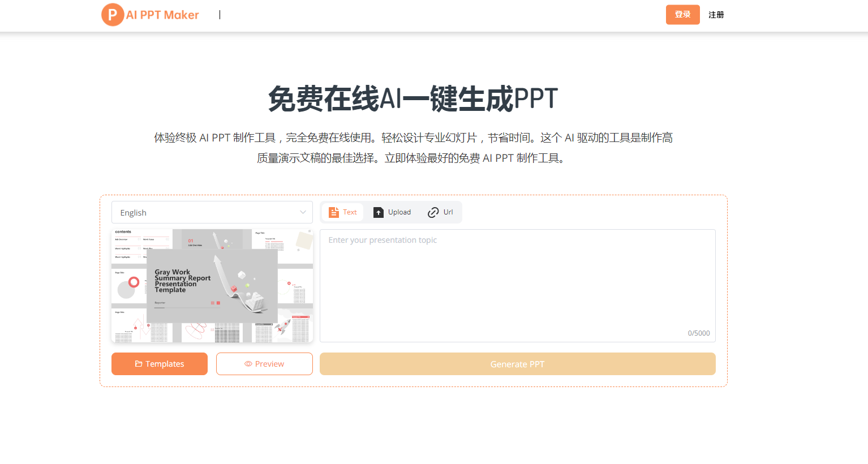Click the folder icon in Templates button

pyautogui.click(x=139, y=364)
